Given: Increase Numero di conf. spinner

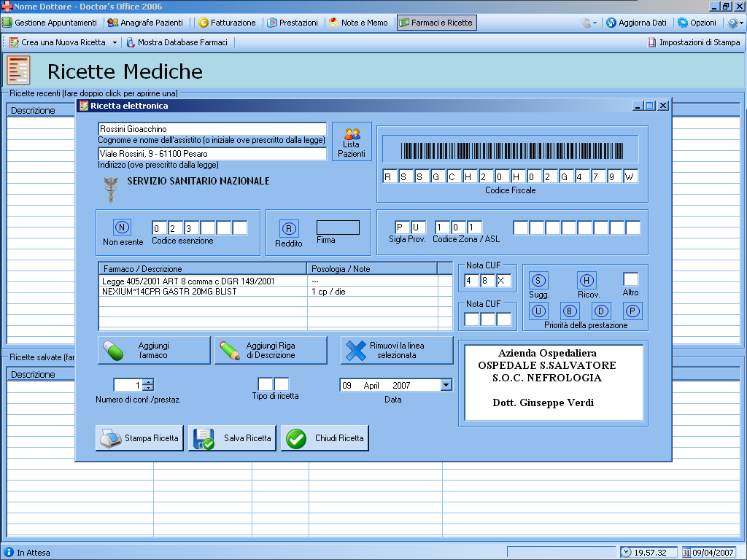Looking at the screenshot, I should [x=149, y=382].
